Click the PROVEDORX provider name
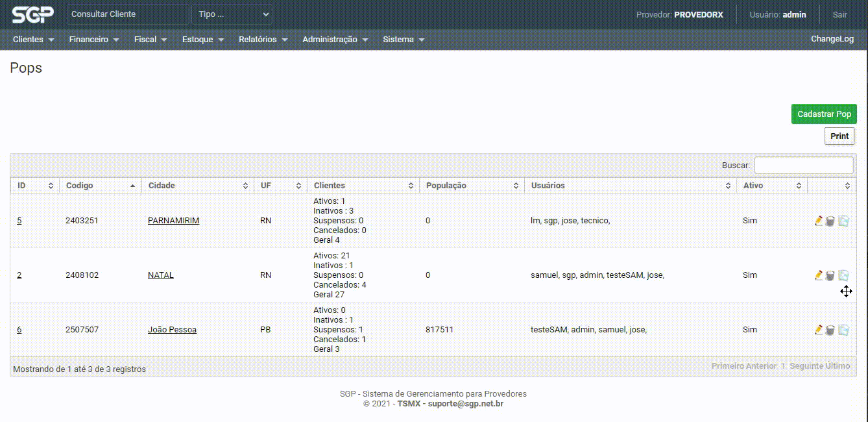868x422 pixels. click(x=699, y=14)
